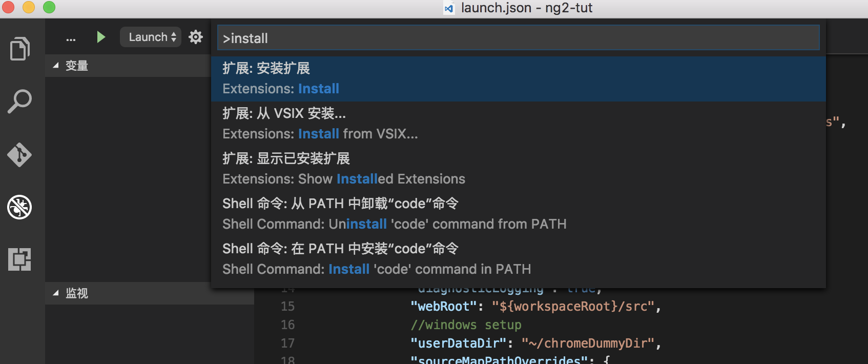The image size is (868, 364).
Task: Click the "~/chromeDummyDir" string value
Action: tap(588, 343)
